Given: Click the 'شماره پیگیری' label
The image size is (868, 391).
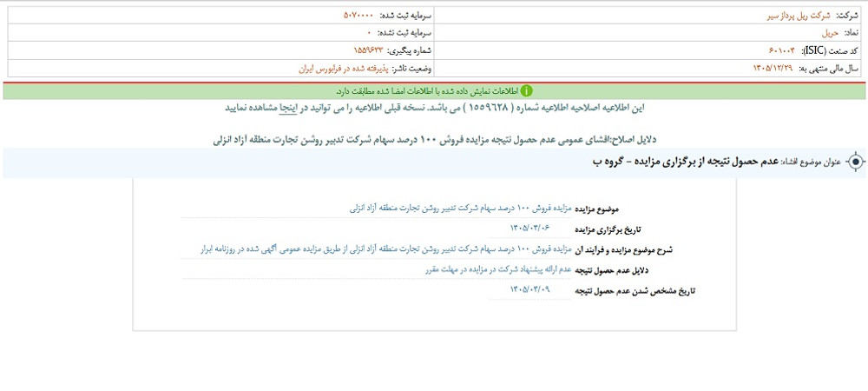Looking at the screenshot, I should (x=411, y=50).
